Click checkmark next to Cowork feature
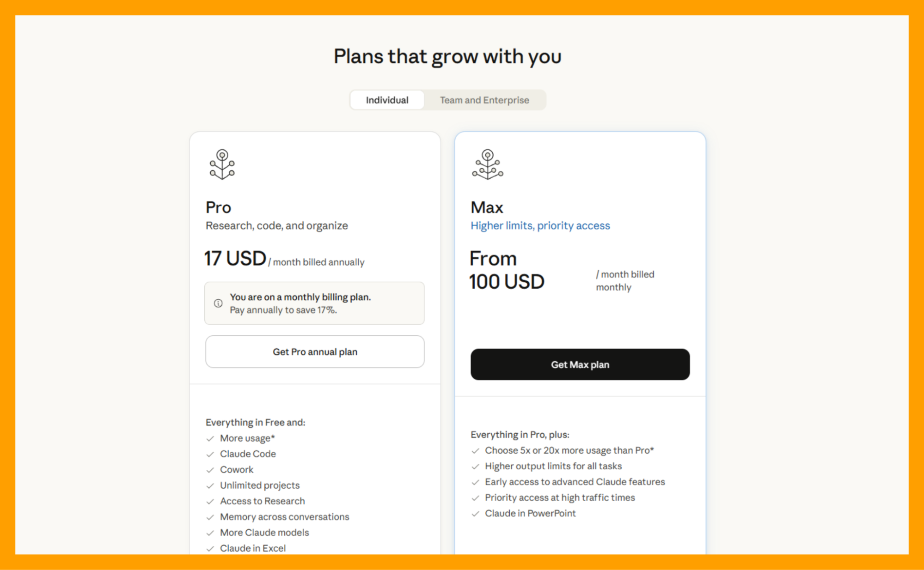924x570 pixels. tap(210, 470)
